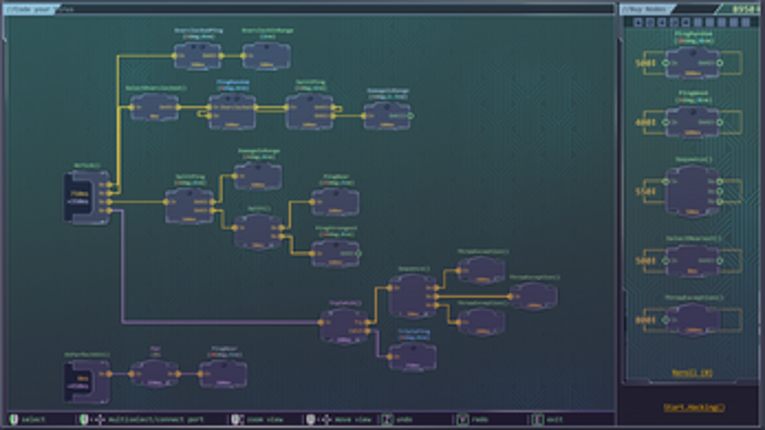The height and width of the screenshot is (430, 765).
Task: Select the ThrowException node on Sequence's first output
Action: click(x=482, y=270)
